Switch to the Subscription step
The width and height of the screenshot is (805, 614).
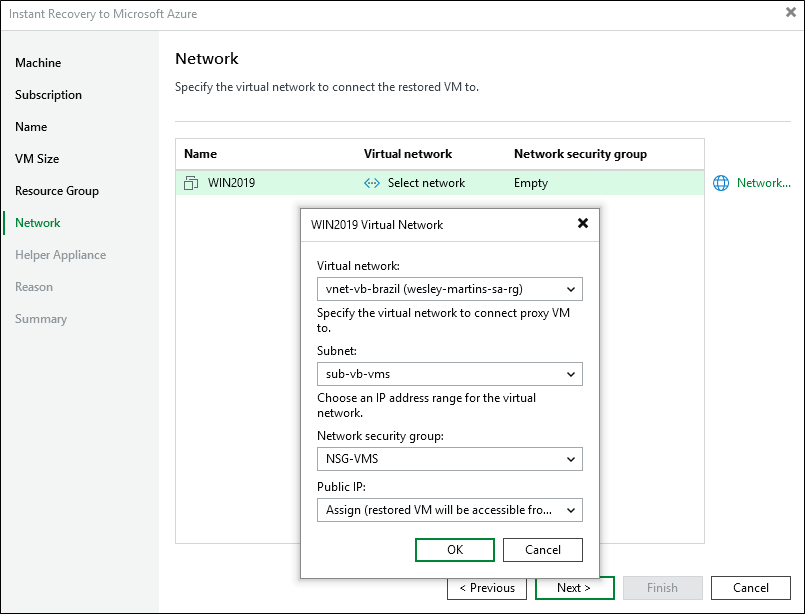pyautogui.click(x=48, y=95)
